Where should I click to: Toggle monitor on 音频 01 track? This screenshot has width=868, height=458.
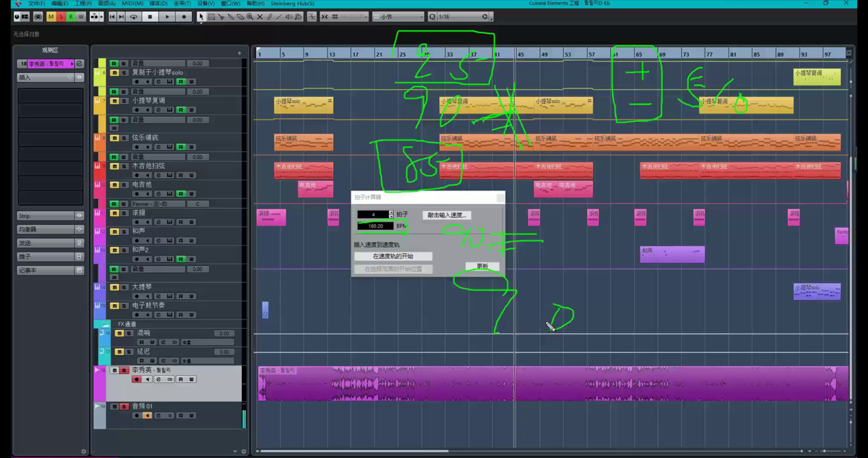(147, 415)
